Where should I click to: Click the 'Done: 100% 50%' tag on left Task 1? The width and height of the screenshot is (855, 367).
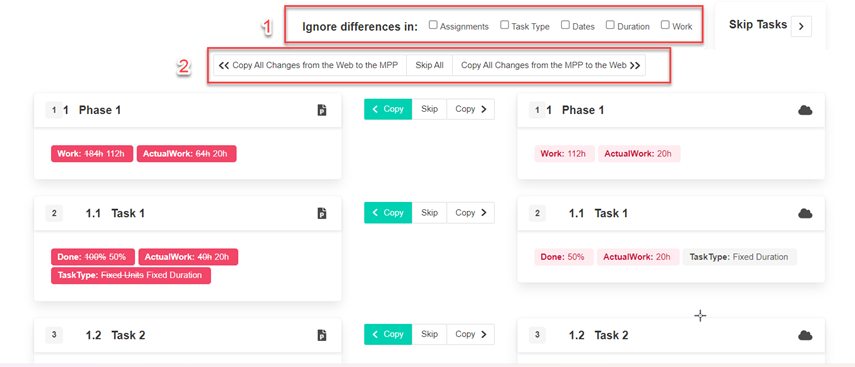[x=93, y=257]
